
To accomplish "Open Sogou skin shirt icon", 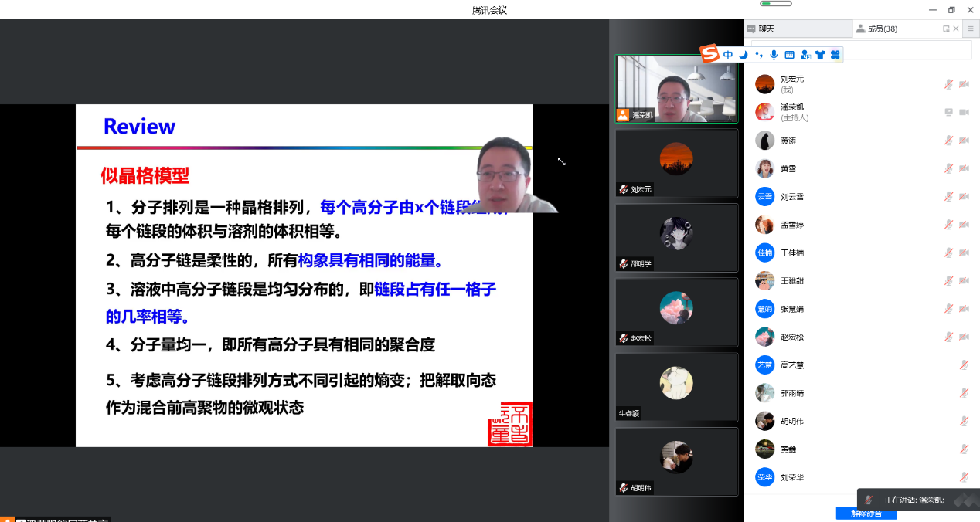I will click(820, 55).
